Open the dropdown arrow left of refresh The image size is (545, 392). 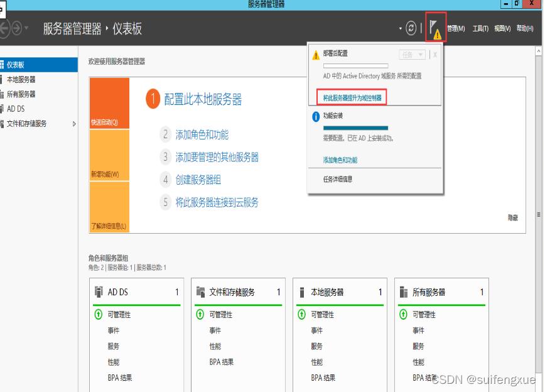pyautogui.click(x=400, y=28)
